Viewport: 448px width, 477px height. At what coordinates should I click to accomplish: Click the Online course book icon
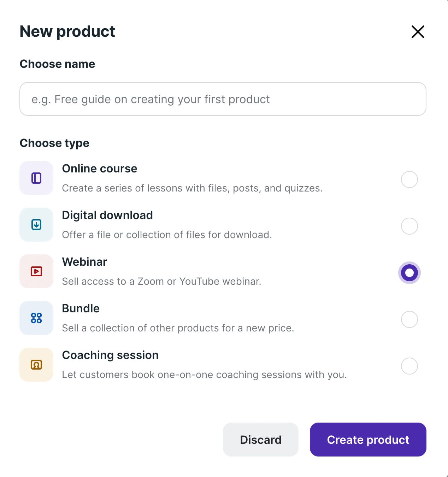pyautogui.click(x=36, y=178)
